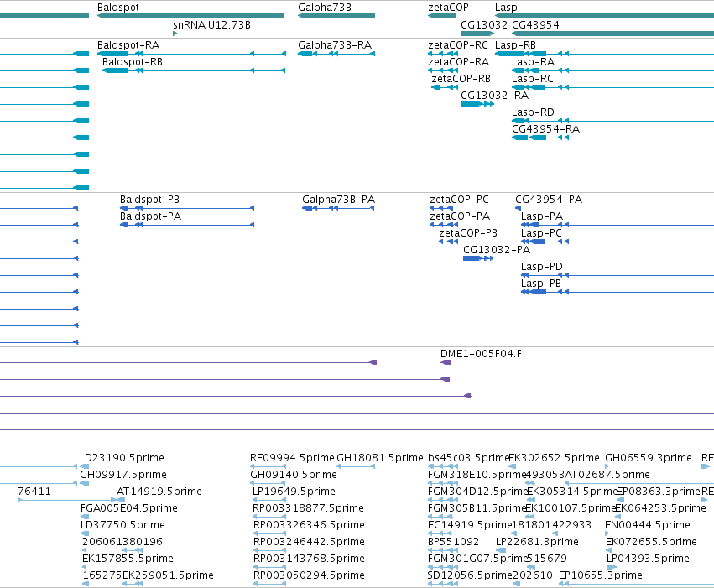This screenshot has width=714, height=588.
Task: Click the LD37750.5prime EST feature
Action: pos(85,533)
